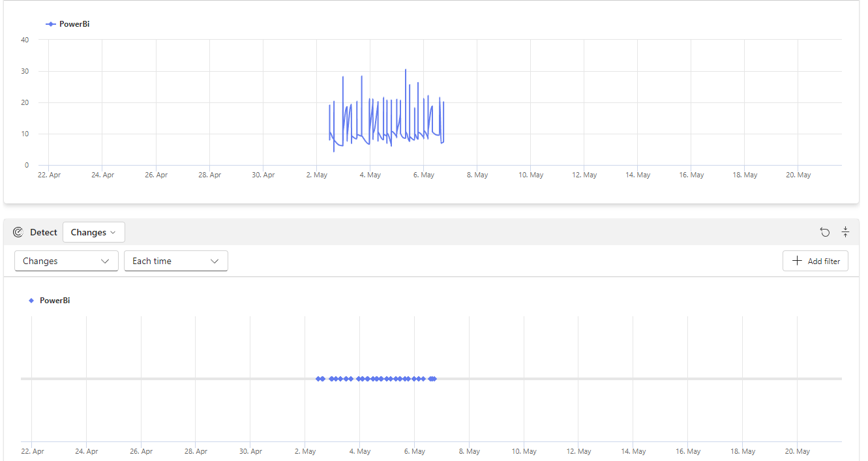The image size is (868, 461).
Task: Click the '22. Apr' label on upper chart axis
Action: [x=50, y=175]
